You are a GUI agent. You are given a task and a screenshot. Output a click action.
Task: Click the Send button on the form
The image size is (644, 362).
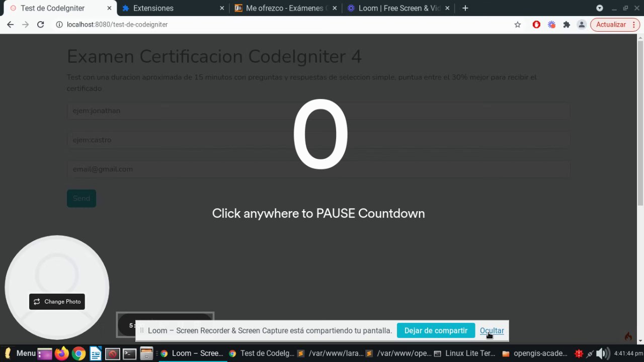point(82,198)
